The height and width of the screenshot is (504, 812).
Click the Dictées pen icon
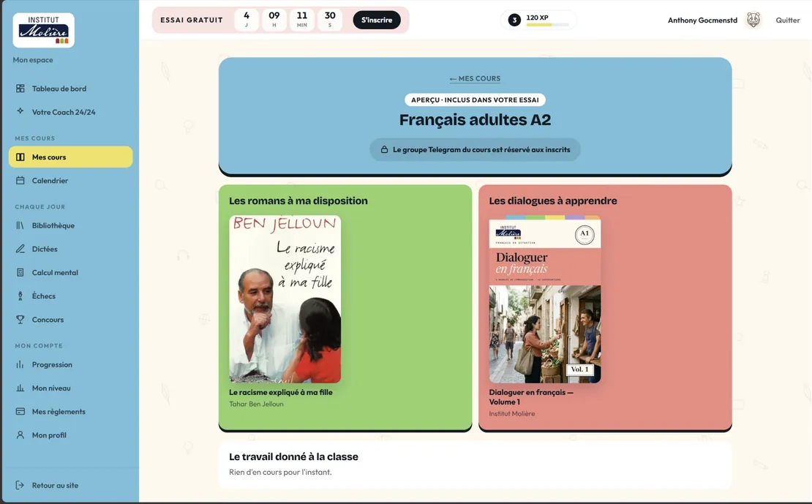tap(20, 249)
